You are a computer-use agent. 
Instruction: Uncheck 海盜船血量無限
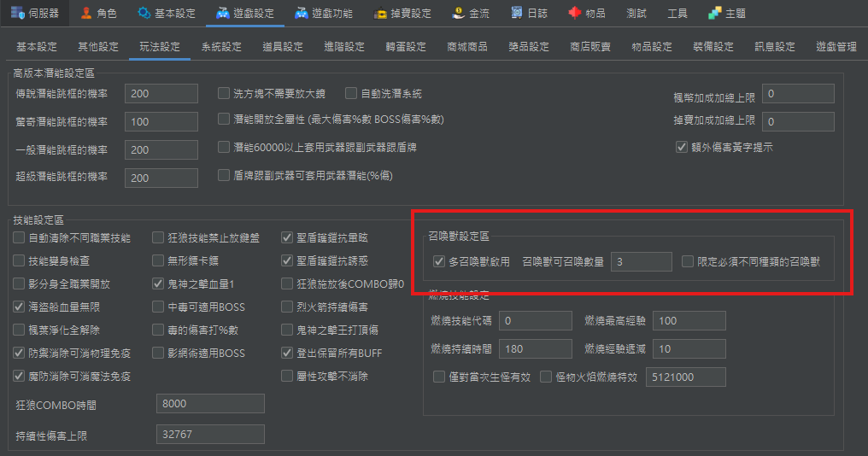tap(19, 307)
